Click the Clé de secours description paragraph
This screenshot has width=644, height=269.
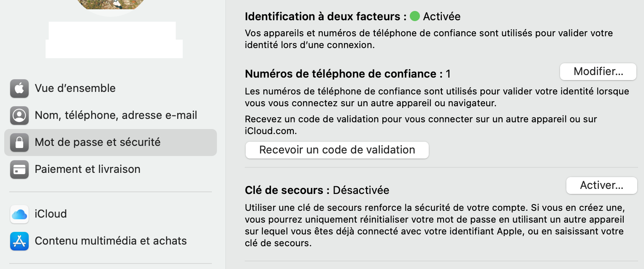(434, 226)
